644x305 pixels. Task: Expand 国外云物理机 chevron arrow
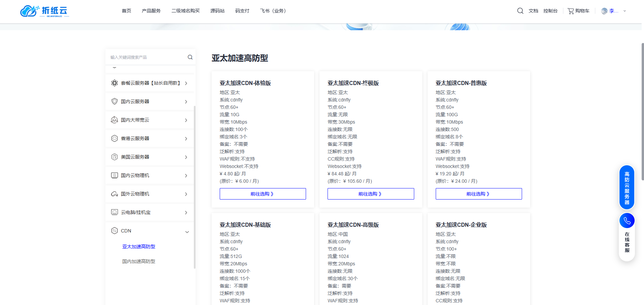click(x=186, y=194)
